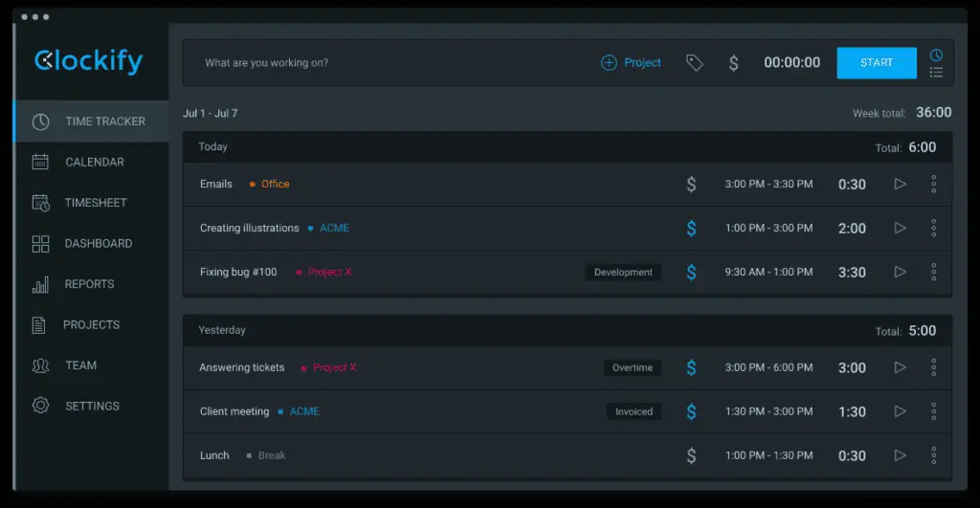Toggle billable for Emails entry

pyautogui.click(x=691, y=184)
